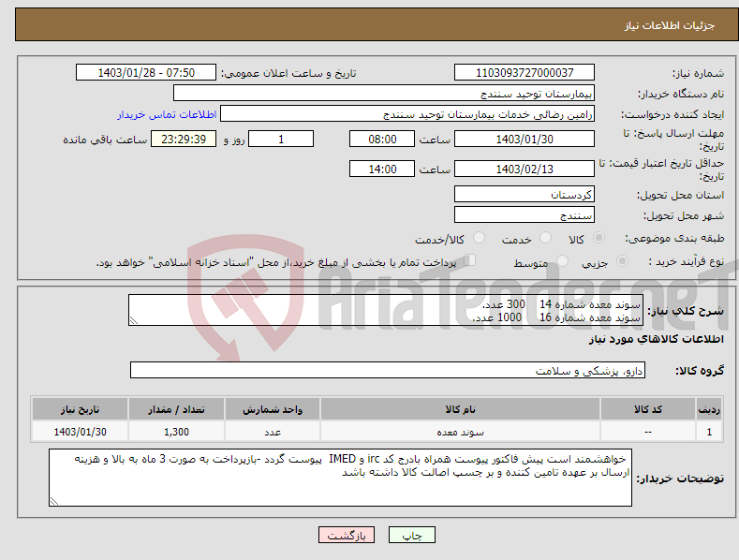The width and height of the screenshot is (739, 560).
Task: Click the سوند معده item name cell
Action: pyautogui.click(x=460, y=432)
